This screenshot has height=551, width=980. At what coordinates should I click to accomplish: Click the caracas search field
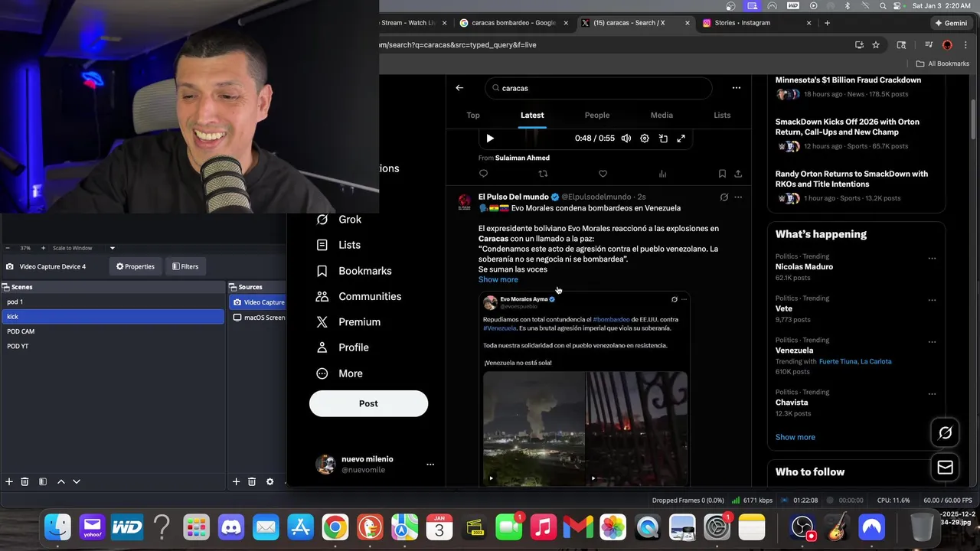pos(598,88)
